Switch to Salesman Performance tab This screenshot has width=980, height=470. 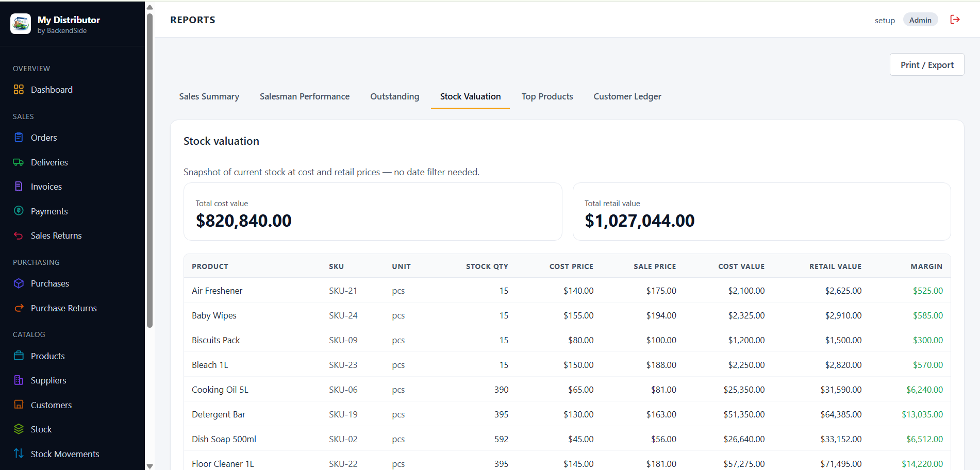point(305,96)
